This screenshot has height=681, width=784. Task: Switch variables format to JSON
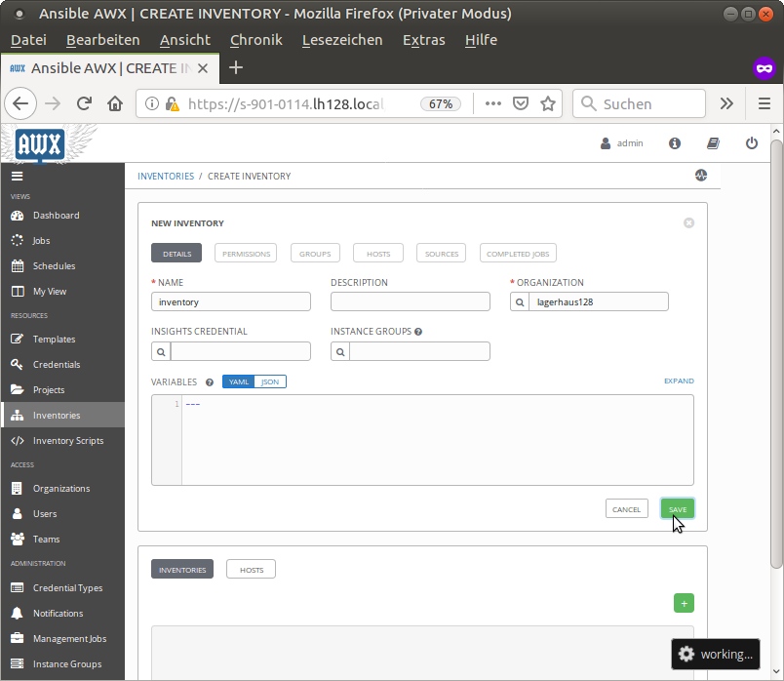pos(270,381)
